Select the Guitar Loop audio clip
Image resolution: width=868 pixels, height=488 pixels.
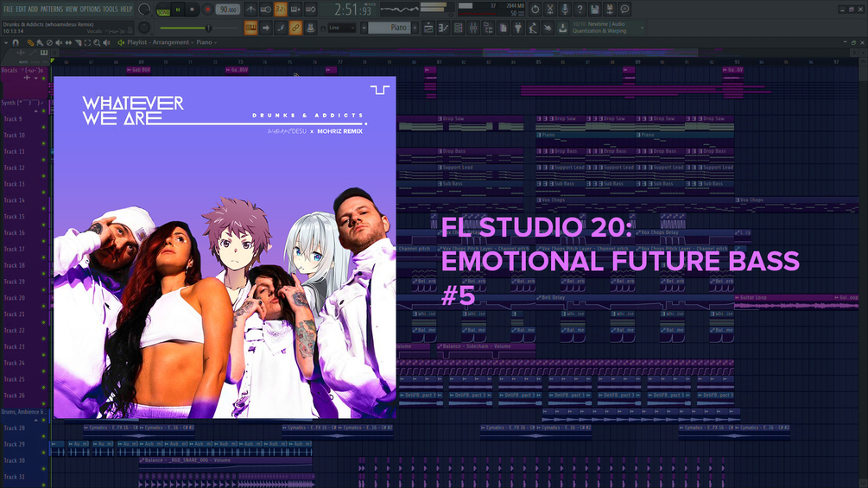[x=784, y=302]
